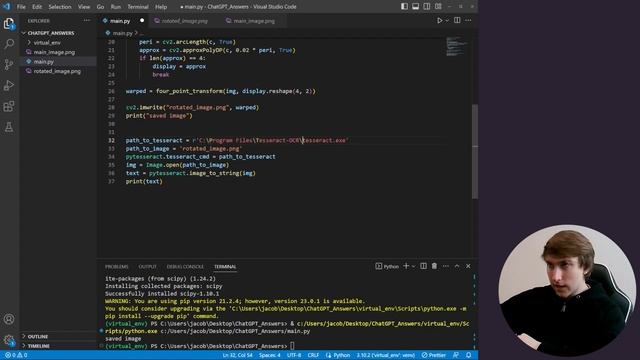Screen dimensions: 640x360
Task: Click the editor minimap
Action: 456,46
